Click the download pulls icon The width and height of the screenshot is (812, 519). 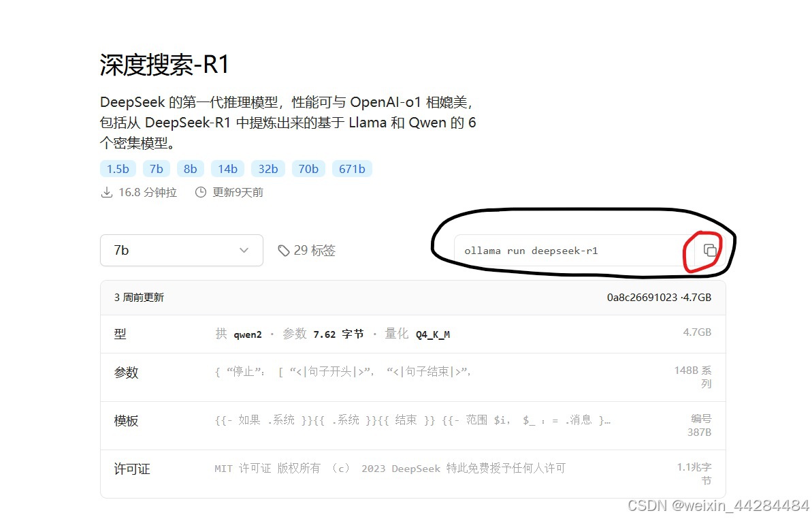(x=107, y=192)
